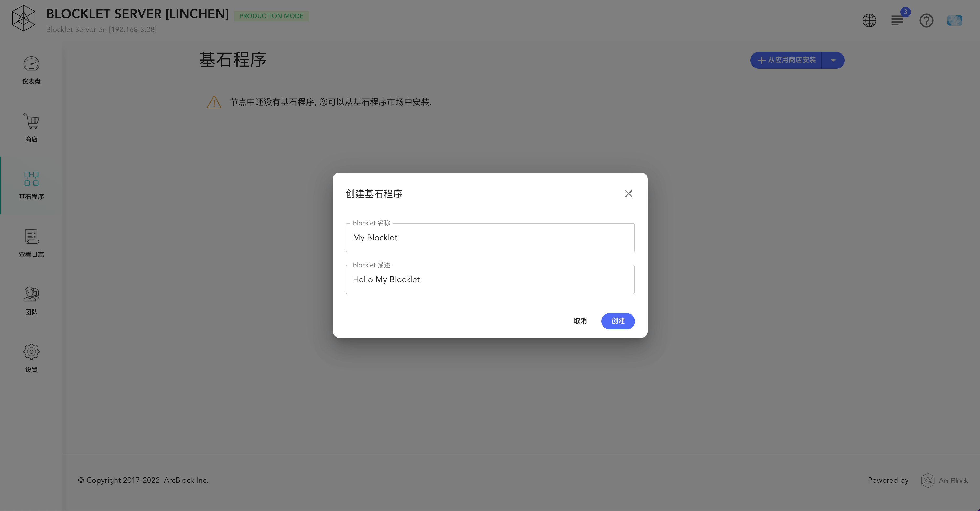Open the view logs document icon
The image size is (980, 511).
(31, 236)
